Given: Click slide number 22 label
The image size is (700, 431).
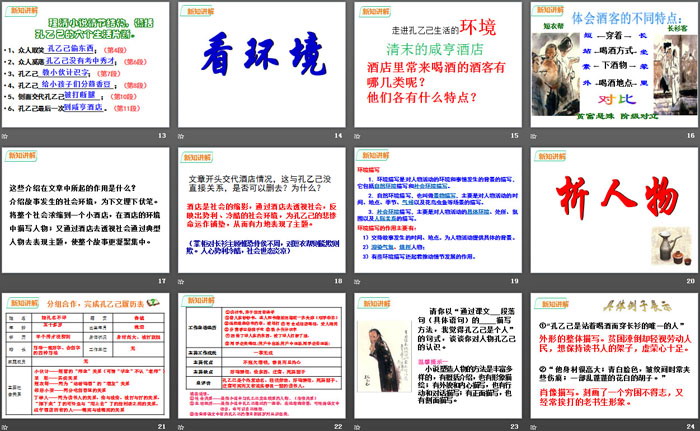Looking at the screenshot, I should coord(338,427).
